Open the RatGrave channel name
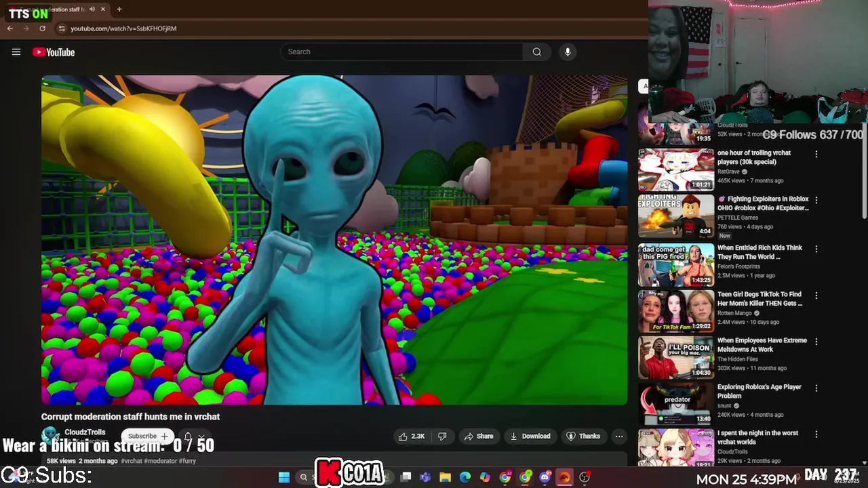This screenshot has width=868, height=488. click(x=728, y=171)
